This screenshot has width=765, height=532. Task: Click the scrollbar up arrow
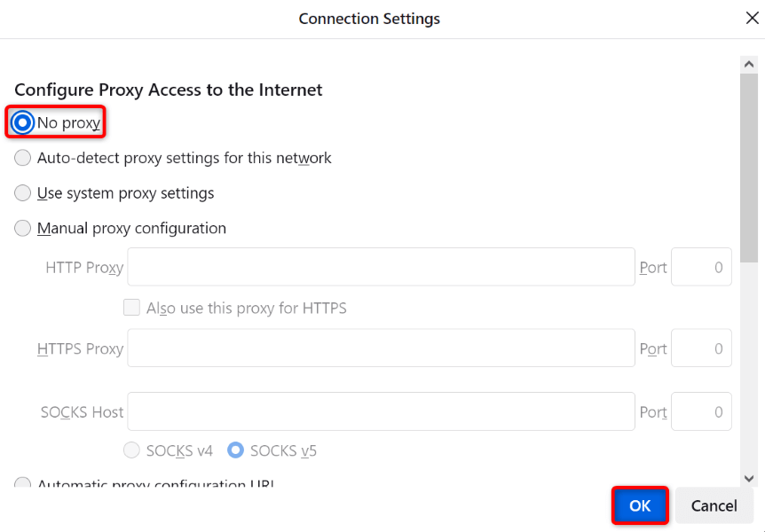(x=749, y=65)
